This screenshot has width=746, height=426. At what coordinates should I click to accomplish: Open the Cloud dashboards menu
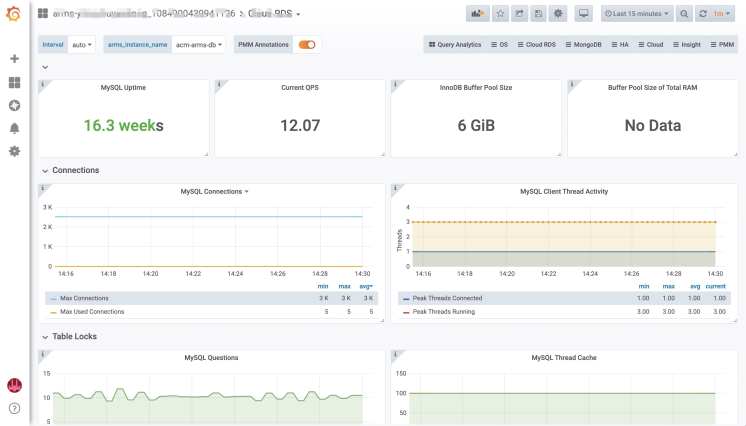pyautogui.click(x=651, y=45)
